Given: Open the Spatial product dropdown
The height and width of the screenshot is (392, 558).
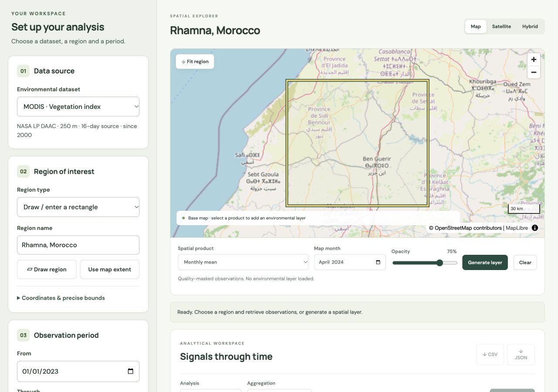Looking at the screenshot, I should coord(243,262).
